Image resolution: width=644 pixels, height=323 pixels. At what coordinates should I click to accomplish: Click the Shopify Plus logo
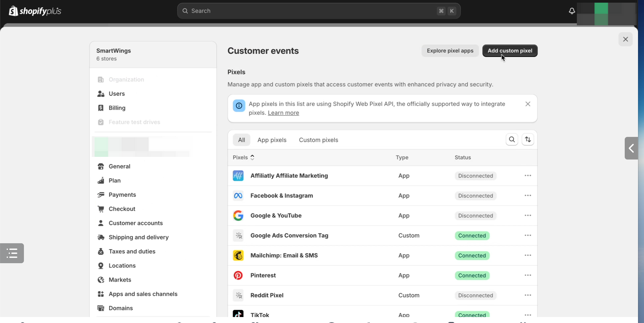[35, 11]
